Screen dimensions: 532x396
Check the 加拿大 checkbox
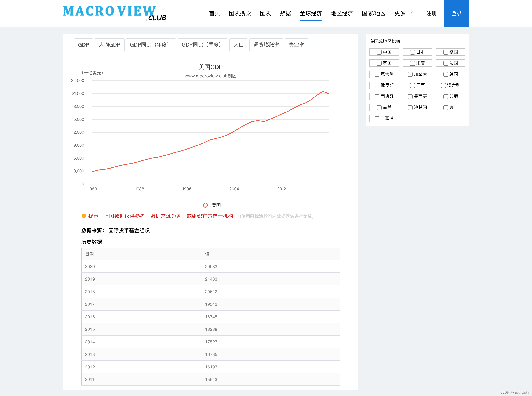(410, 74)
